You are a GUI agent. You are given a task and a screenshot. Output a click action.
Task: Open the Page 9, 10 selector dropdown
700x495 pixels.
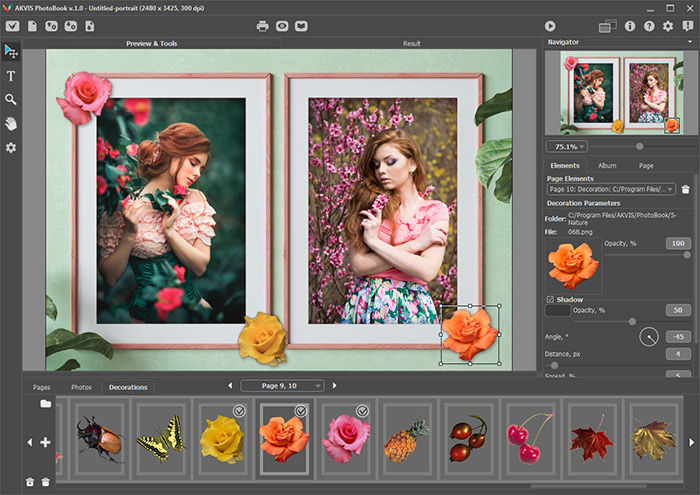click(282, 386)
